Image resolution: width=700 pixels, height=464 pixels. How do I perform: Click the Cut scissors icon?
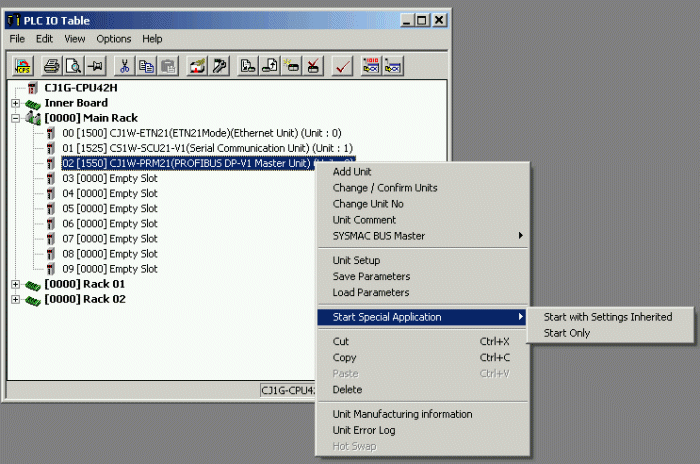click(124, 66)
